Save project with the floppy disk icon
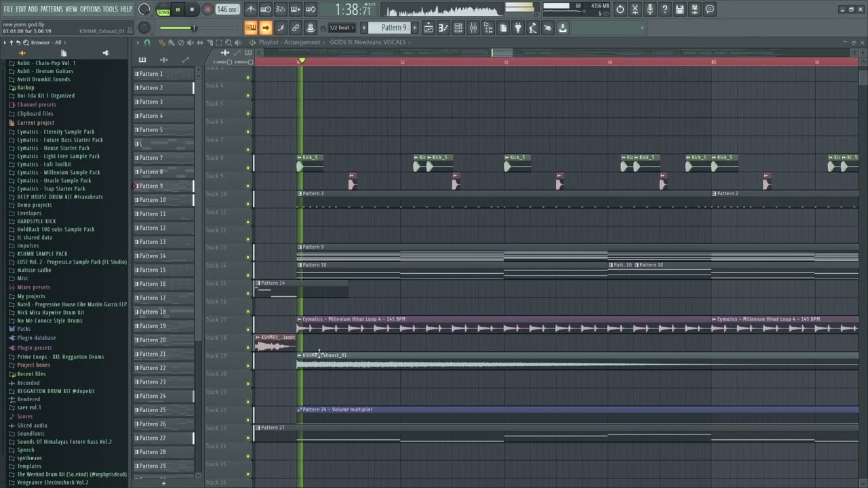Image resolution: width=868 pixels, height=488 pixels. pos(679,9)
